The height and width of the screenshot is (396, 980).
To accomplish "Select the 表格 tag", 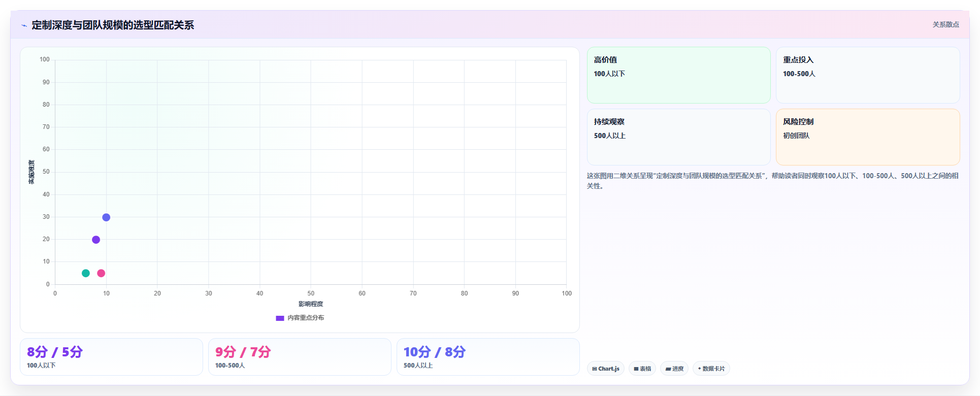I will pyautogui.click(x=642, y=369).
